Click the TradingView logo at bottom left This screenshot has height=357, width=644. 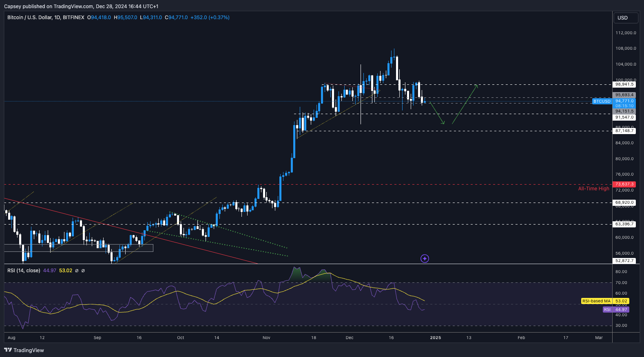[x=24, y=350]
